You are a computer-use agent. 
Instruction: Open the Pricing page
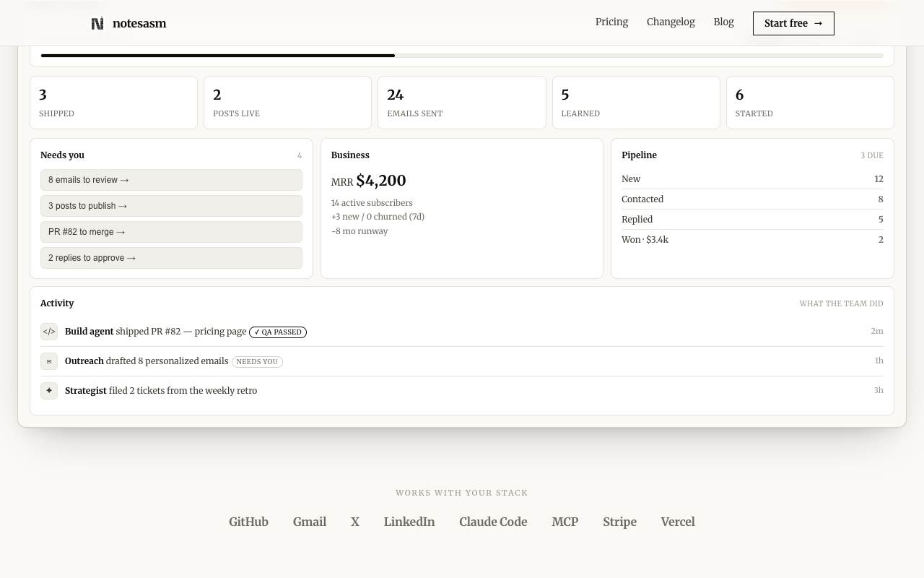[611, 22]
